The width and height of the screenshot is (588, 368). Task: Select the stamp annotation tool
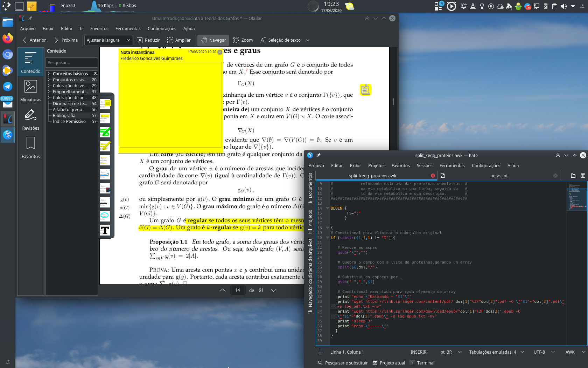tap(105, 188)
